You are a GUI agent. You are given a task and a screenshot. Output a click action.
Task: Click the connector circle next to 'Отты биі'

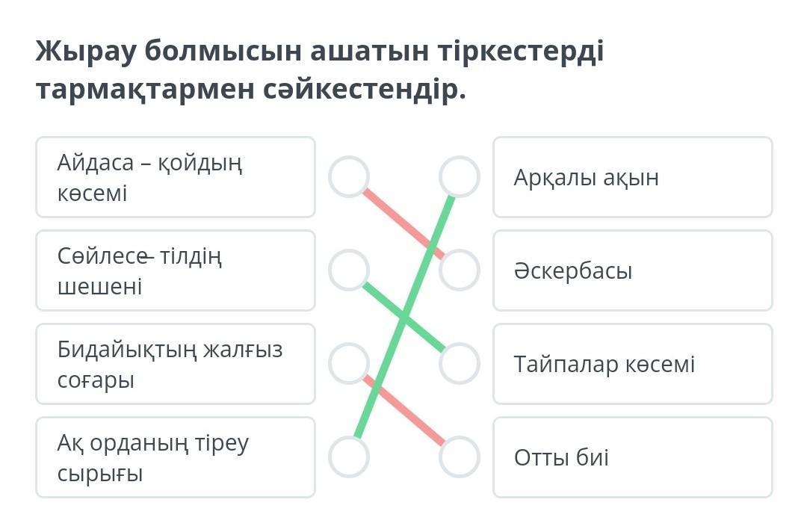click(x=459, y=457)
